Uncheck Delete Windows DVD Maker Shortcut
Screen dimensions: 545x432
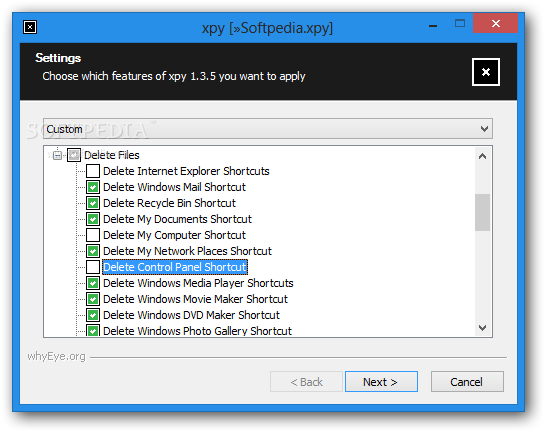(x=93, y=315)
